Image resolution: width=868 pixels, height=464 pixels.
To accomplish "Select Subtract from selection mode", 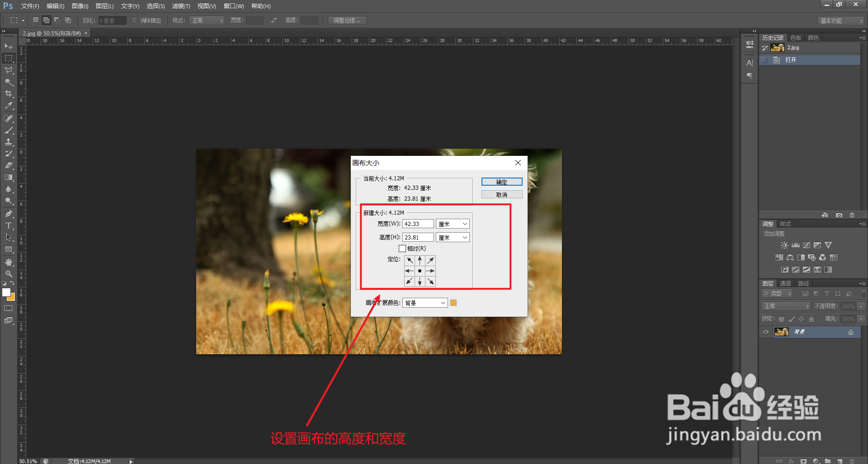I will click(57, 20).
